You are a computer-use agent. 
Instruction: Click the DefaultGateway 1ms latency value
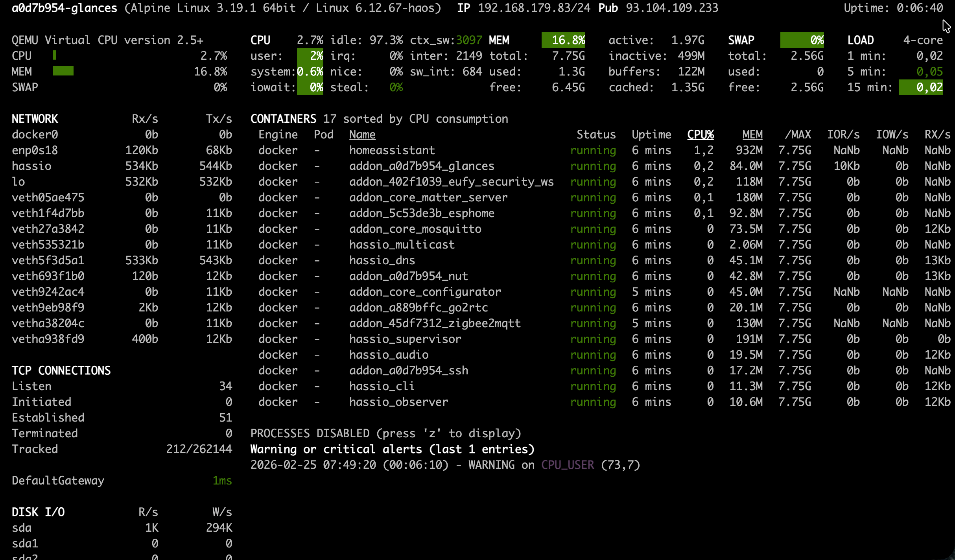[x=222, y=481]
